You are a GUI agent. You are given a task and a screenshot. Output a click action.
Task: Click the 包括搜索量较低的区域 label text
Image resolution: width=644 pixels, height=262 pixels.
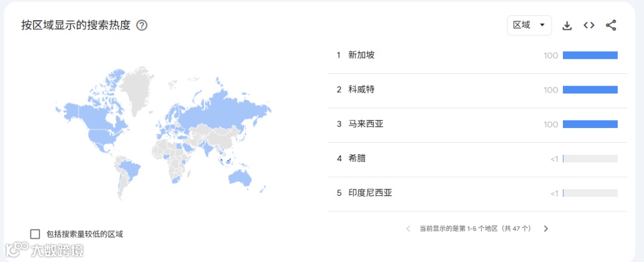tap(85, 234)
